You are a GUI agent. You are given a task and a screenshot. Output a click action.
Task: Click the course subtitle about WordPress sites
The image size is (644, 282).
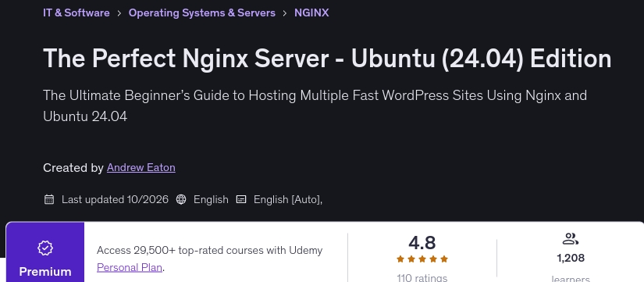point(315,106)
